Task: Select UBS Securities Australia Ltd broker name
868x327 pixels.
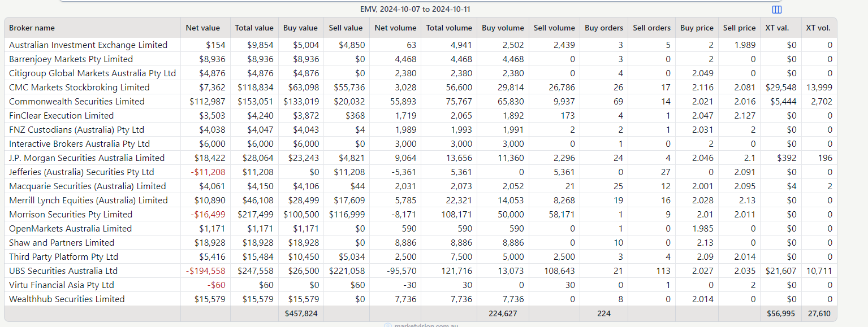Action: 63,271
